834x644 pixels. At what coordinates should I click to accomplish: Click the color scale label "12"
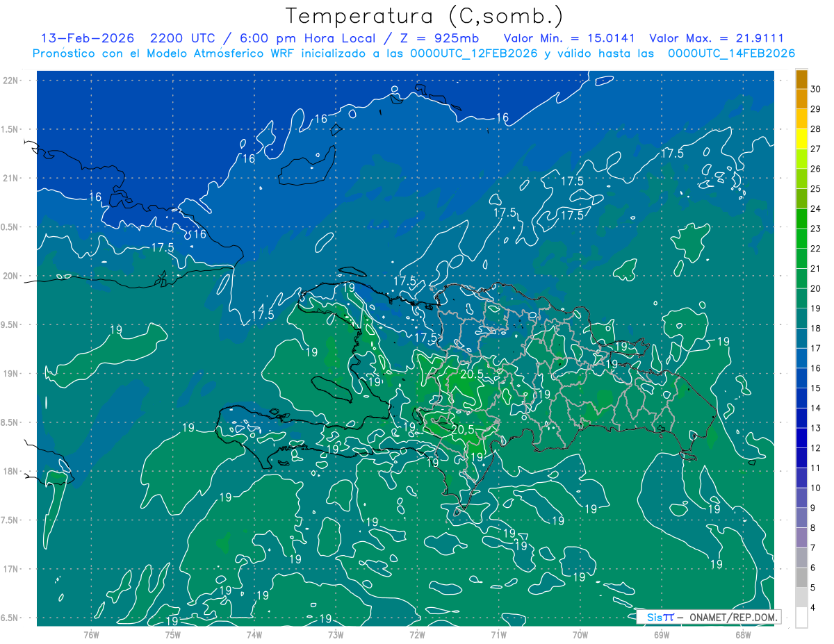817,448
